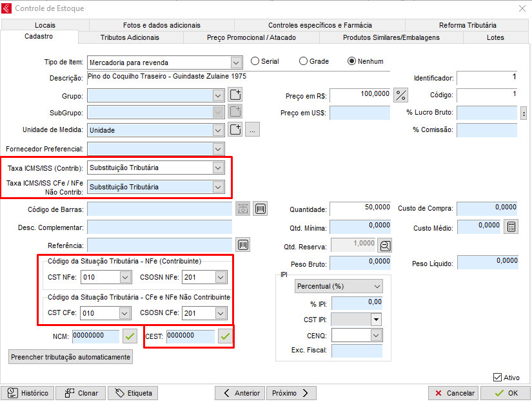Open the calculator icon next to Custo Médio
The height and width of the screenshot is (404, 532).
click(x=511, y=227)
